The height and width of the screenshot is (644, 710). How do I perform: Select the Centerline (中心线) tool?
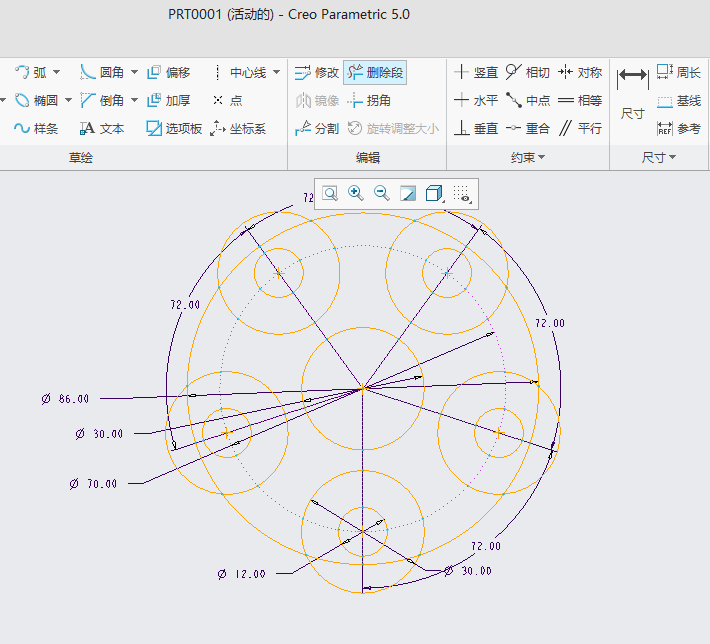240,72
